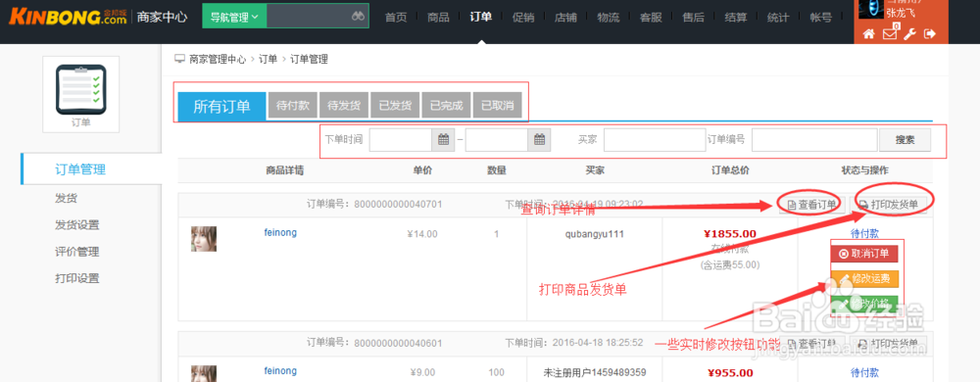The image size is (980, 382).
Task: Focus the top navigation search box
Action: [x=318, y=17]
